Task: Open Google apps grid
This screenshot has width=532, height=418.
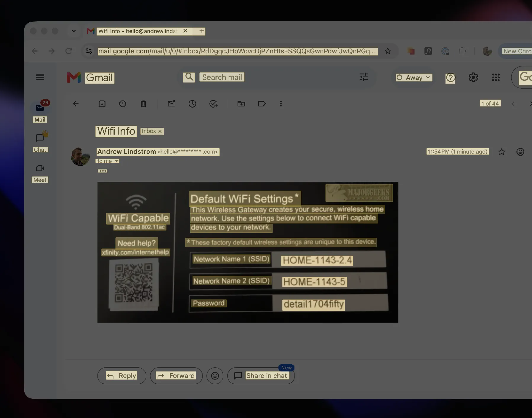Action: (x=496, y=77)
